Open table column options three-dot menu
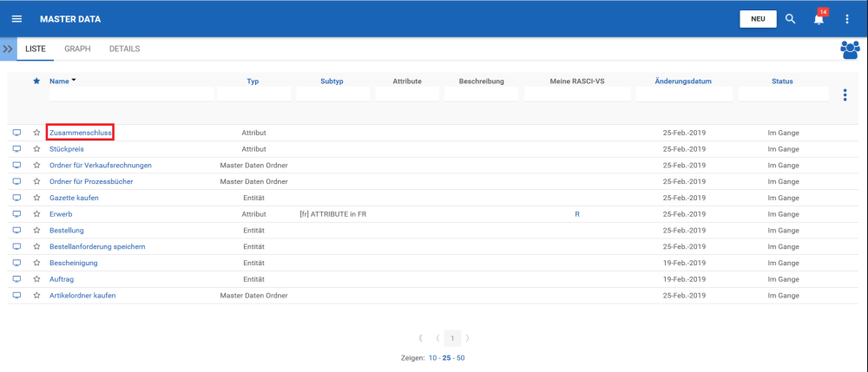Image resolution: width=868 pixels, height=372 pixels. coord(845,95)
